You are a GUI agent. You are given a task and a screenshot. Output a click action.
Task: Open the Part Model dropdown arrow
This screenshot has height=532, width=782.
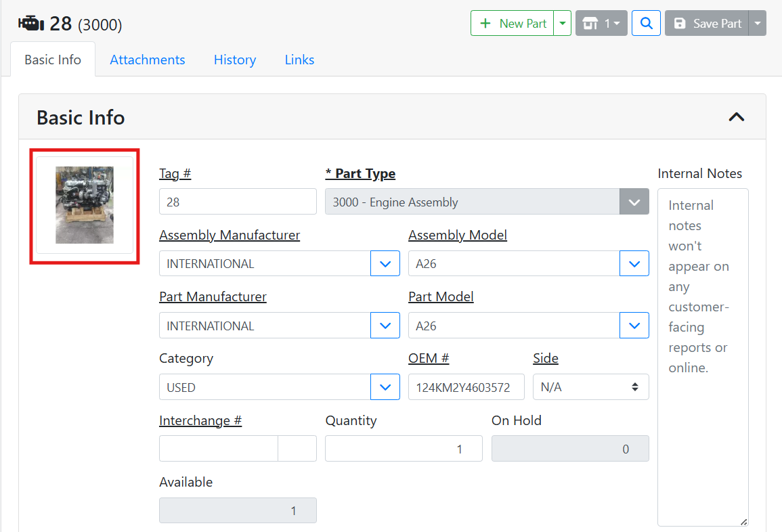click(x=634, y=326)
